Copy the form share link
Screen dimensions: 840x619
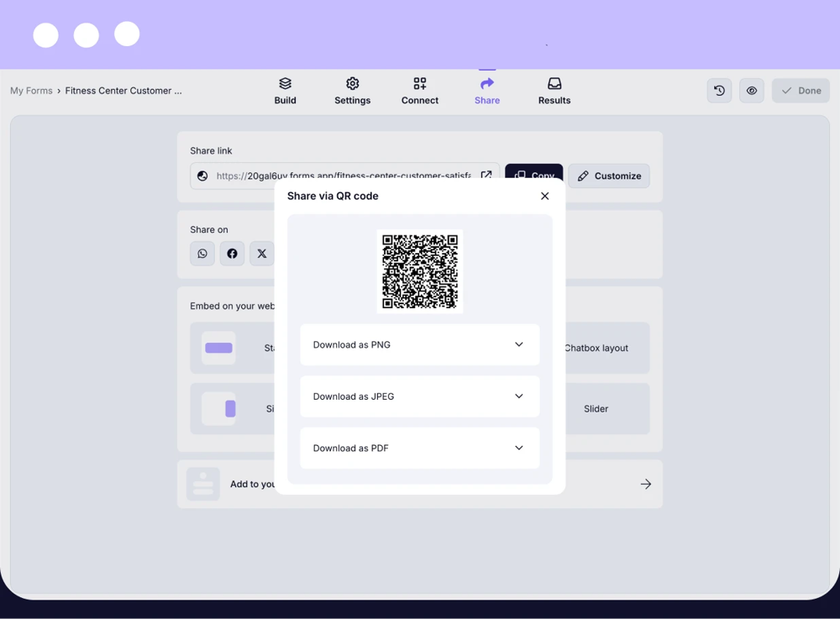[533, 176]
